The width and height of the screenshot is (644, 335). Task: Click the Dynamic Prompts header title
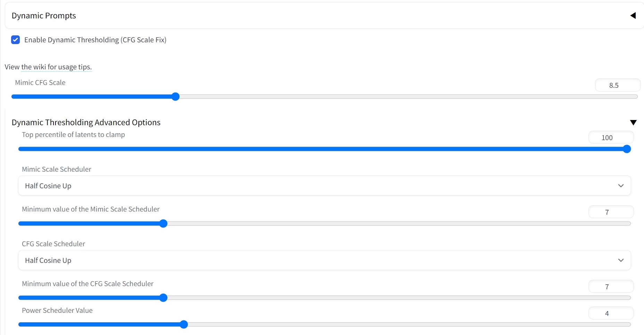[x=44, y=16]
